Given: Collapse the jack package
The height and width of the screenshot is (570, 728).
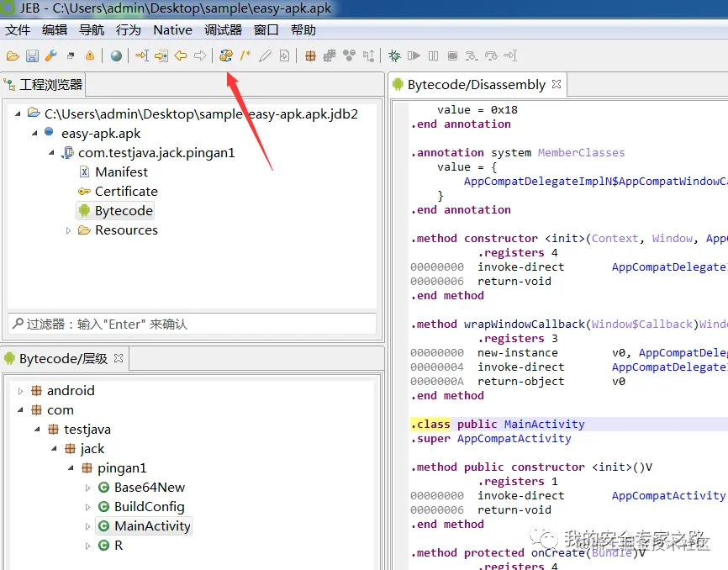Looking at the screenshot, I should click(55, 449).
